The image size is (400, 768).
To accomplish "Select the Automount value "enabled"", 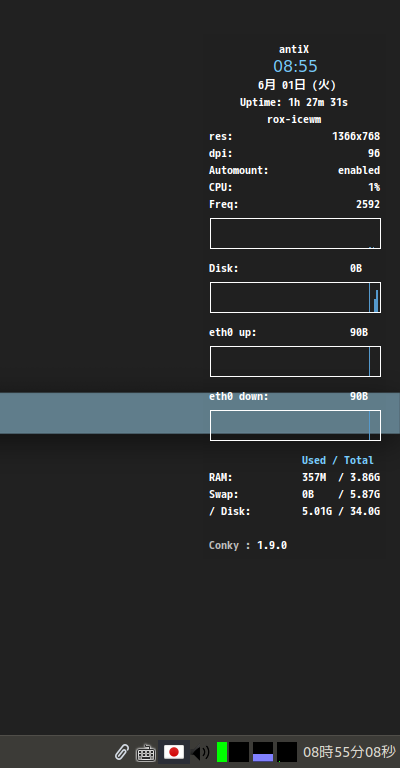I will coord(359,170).
